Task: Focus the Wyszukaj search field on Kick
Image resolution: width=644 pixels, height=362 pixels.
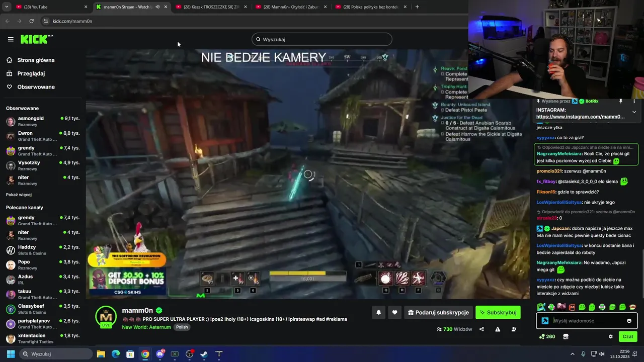Action: point(322,39)
